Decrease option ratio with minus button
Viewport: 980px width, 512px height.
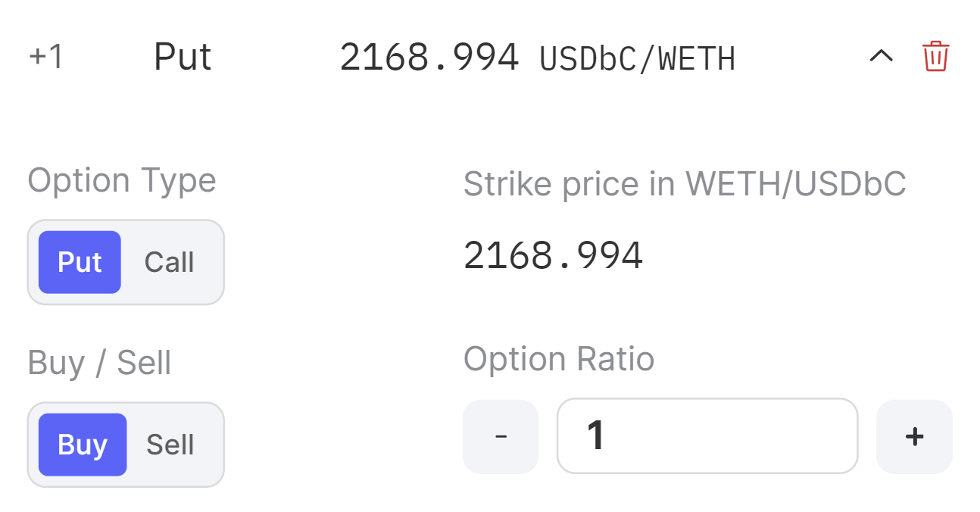tap(500, 437)
